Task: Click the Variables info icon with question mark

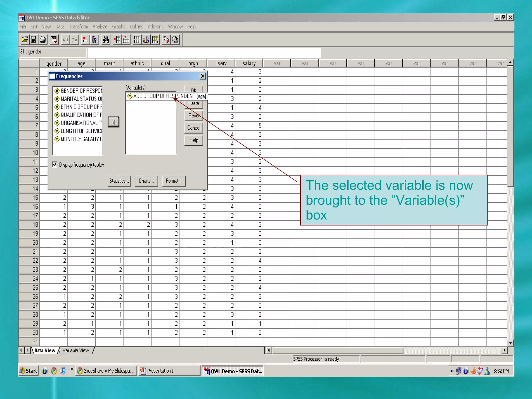Action: click(x=95, y=40)
